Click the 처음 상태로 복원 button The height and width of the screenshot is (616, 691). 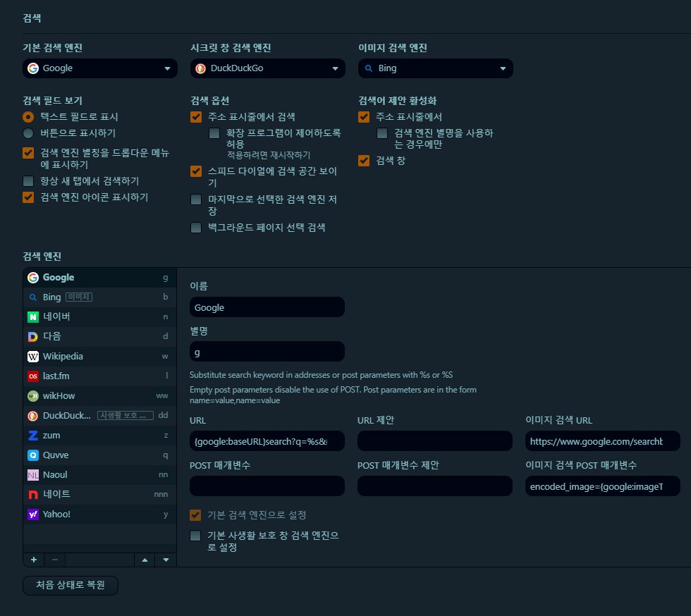pos(70,585)
